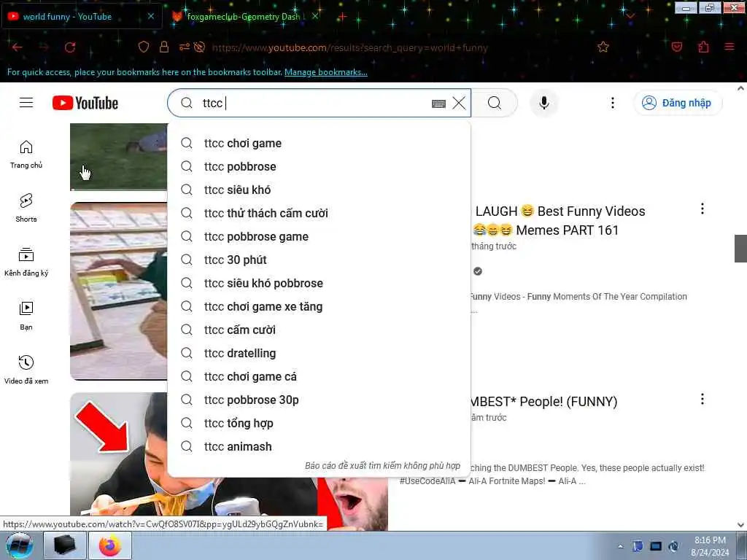Image resolution: width=747 pixels, height=560 pixels.
Task: Select suggestion 'ttcc chơi game'
Action: [319, 144]
